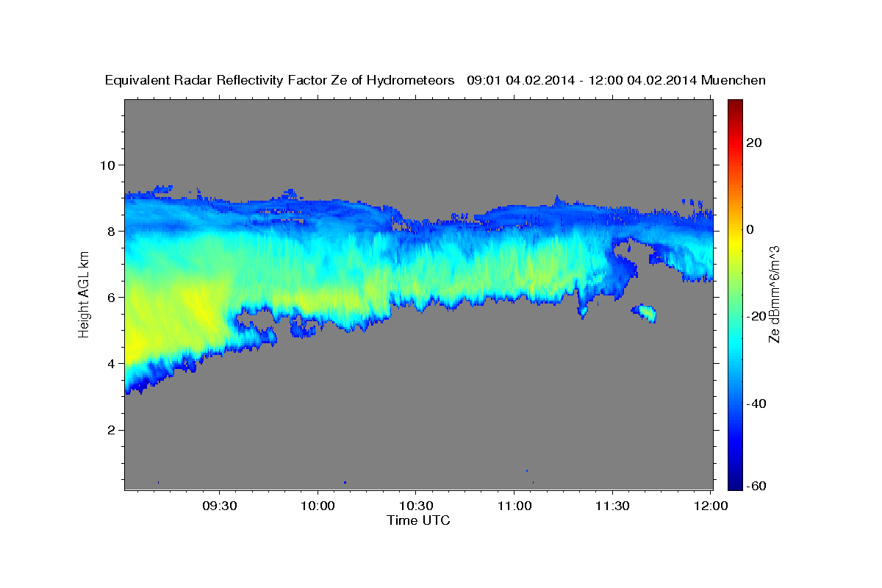
Task: Click the station name 'Muenchen' in the title
Action: (x=734, y=80)
